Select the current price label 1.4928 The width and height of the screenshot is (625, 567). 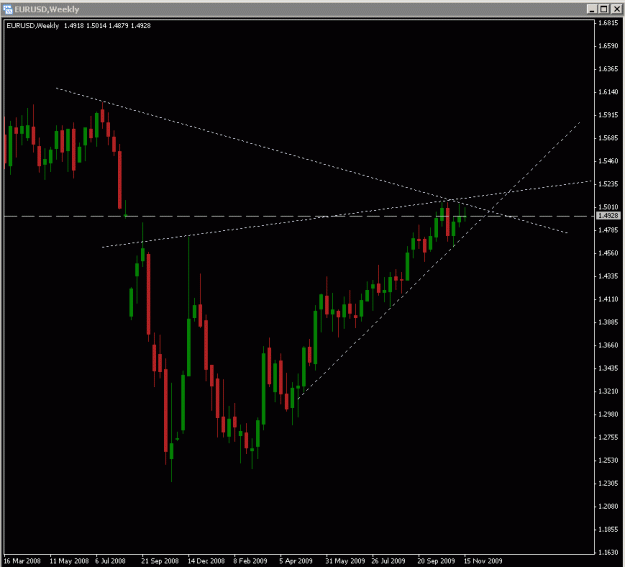609,216
